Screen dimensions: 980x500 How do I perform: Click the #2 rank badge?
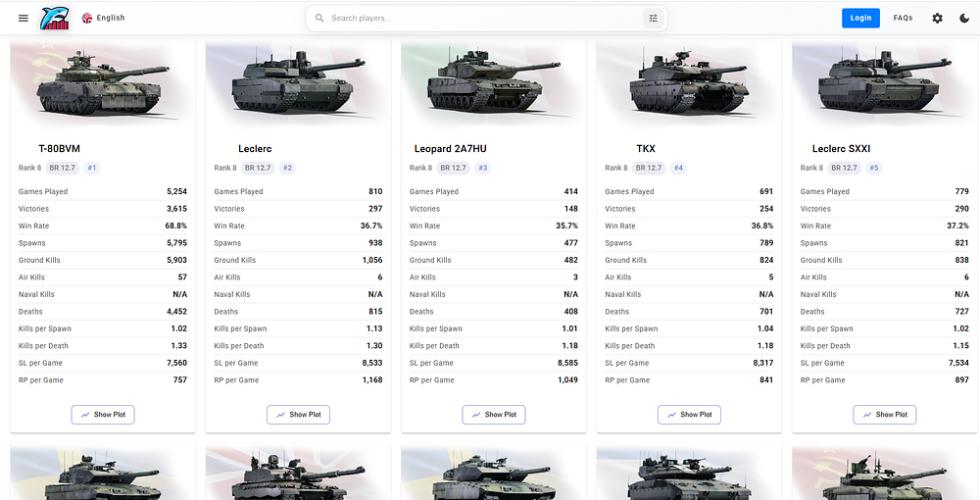pos(287,168)
